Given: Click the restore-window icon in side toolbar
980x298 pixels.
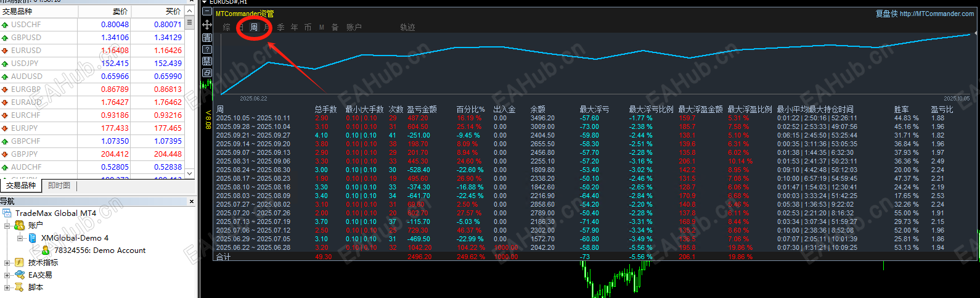Looking at the screenshot, I should (x=207, y=73).
